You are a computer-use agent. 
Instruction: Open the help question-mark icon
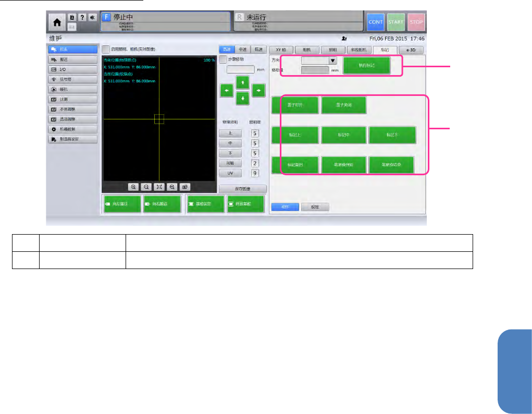(82, 17)
